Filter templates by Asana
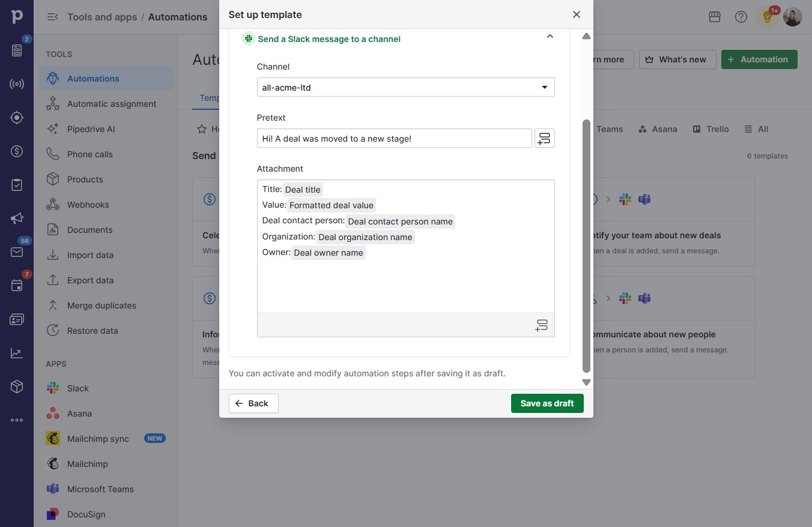This screenshot has width=812, height=527. 658,129
